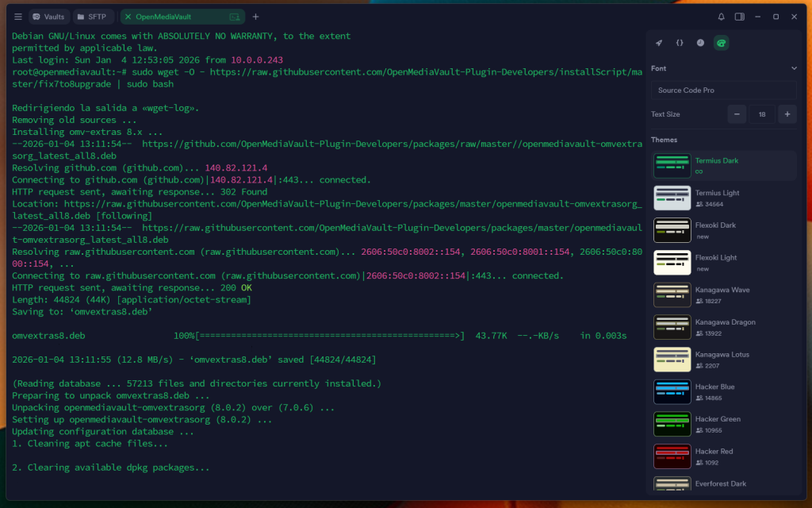
Task: Close the OpenMediaVault session tab
Action: point(128,16)
